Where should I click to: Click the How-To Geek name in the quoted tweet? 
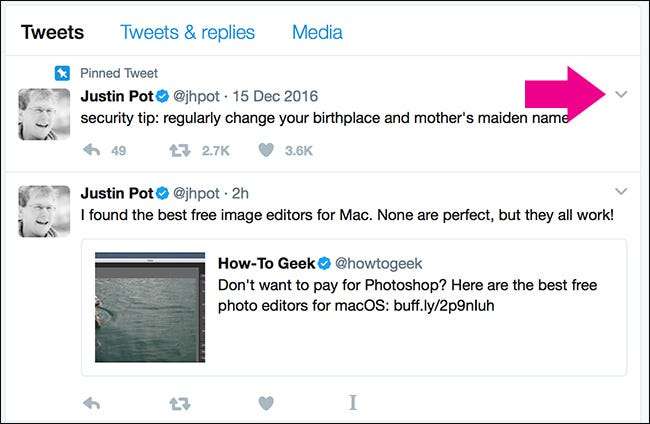pos(265,263)
